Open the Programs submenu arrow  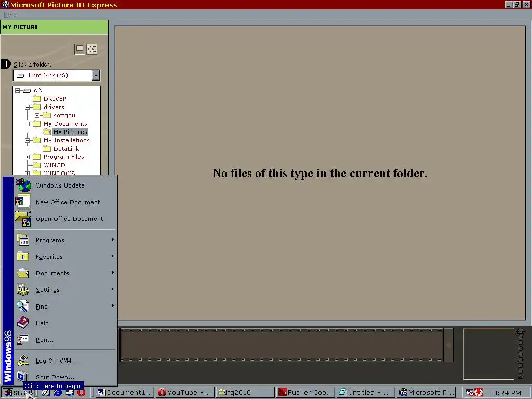113,240
